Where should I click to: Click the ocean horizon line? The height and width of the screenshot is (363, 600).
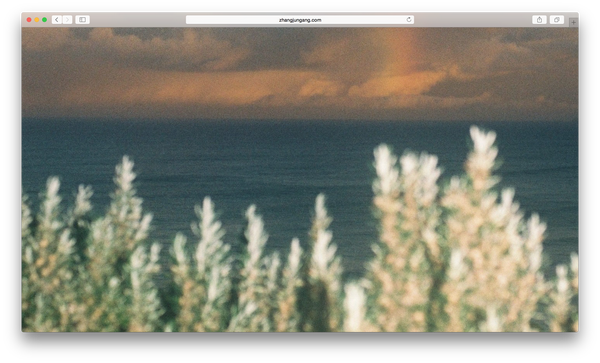(300, 119)
